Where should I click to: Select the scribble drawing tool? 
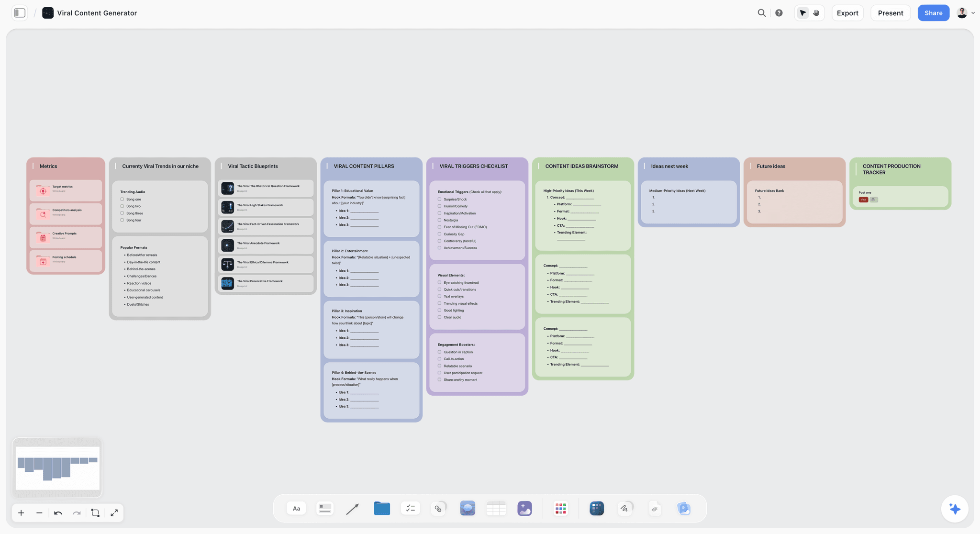pos(624,508)
